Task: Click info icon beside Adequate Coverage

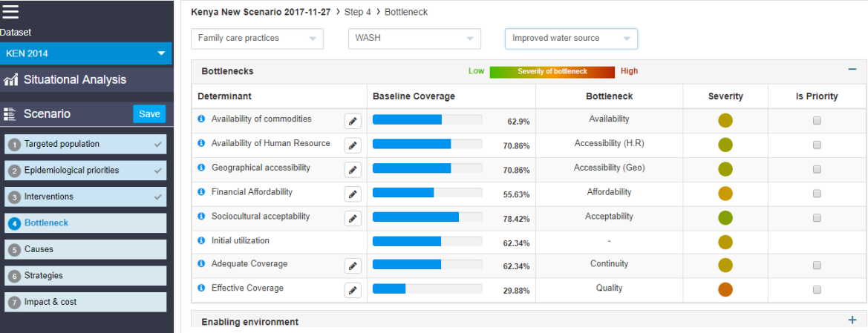Action: 200,264
